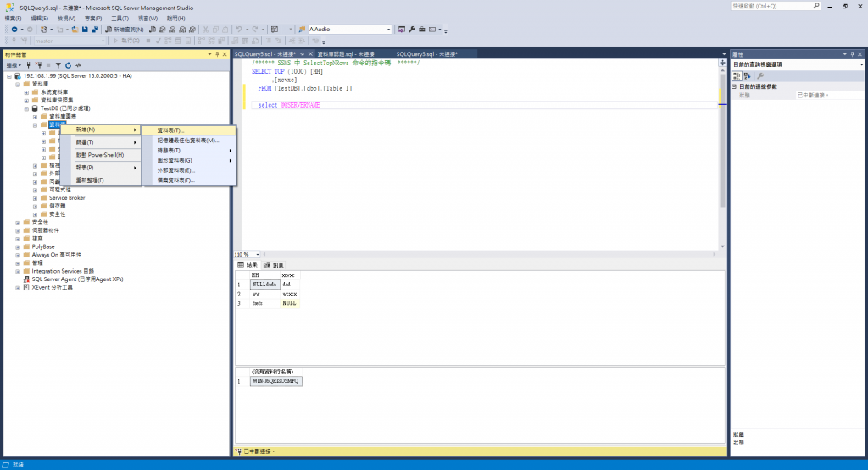This screenshot has height=470, width=868.
Task: Close the SQLQuery5.sql tab
Action: (310, 54)
